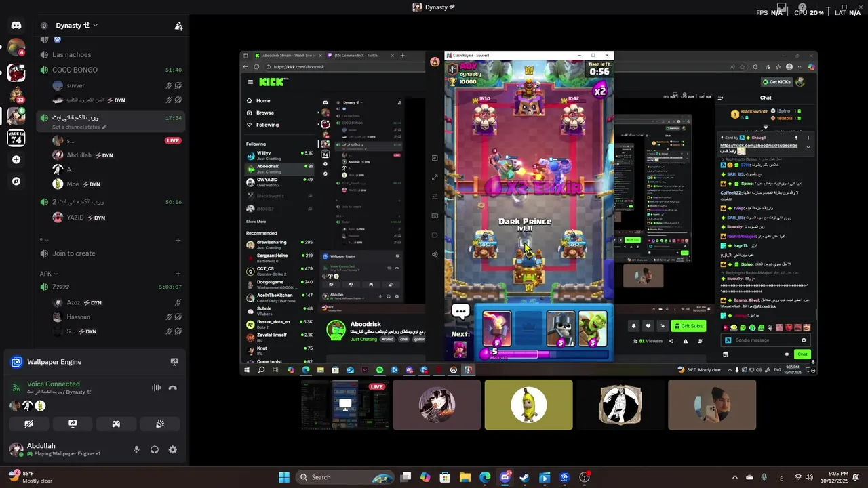Select the banana avatar participant tile
868x488 pixels.
(529, 405)
